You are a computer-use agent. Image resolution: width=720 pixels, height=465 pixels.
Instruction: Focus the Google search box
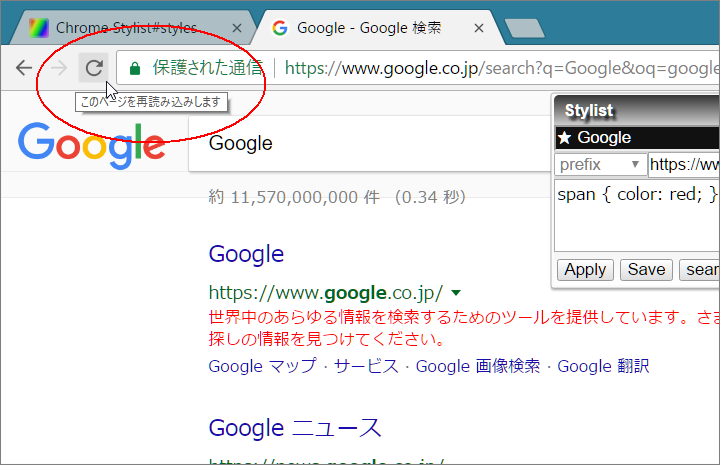pyautogui.click(x=370, y=144)
